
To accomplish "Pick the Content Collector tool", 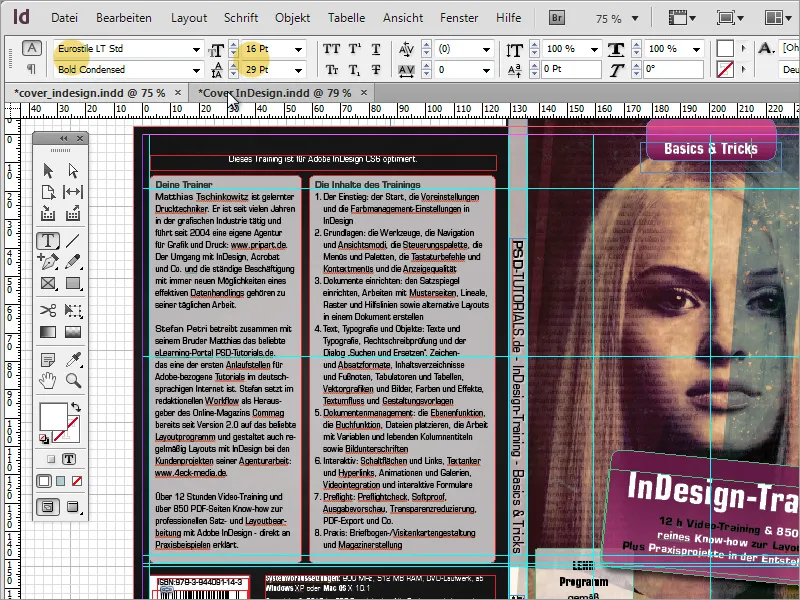I will click(x=48, y=213).
